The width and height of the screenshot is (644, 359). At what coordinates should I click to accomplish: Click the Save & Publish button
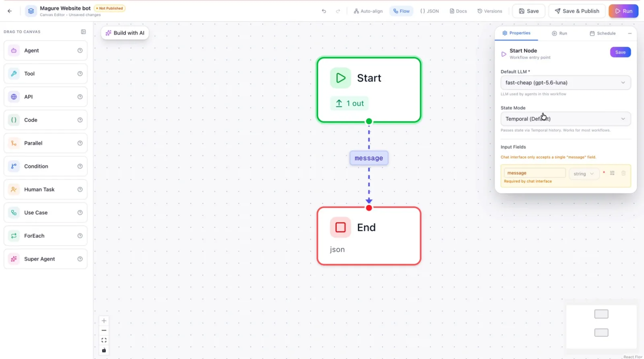tap(577, 11)
